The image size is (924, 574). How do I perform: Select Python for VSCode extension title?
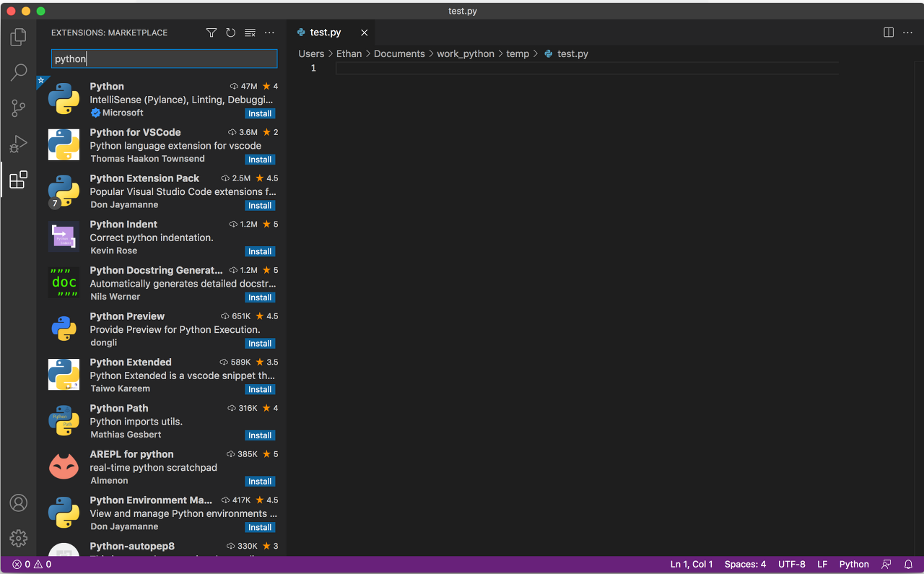pyautogui.click(x=135, y=132)
